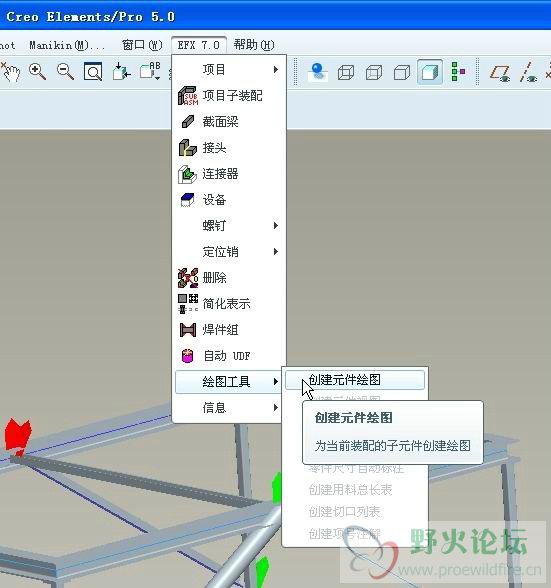This screenshot has height=588, width=551.
Task: Switch to no hidden display icon
Action: [x=402, y=72]
